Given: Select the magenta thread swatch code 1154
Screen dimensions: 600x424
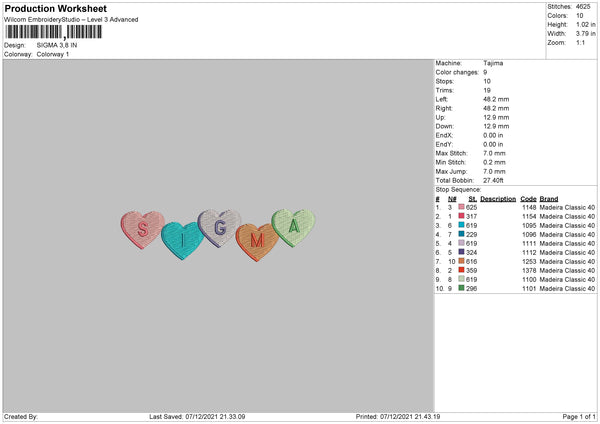Looking at the screenshot, I should point(461,216).
